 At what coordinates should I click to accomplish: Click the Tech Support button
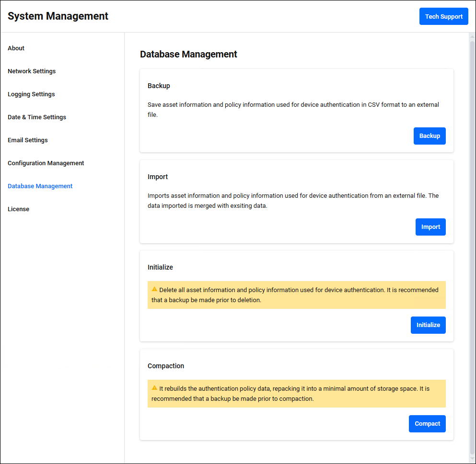443,16
